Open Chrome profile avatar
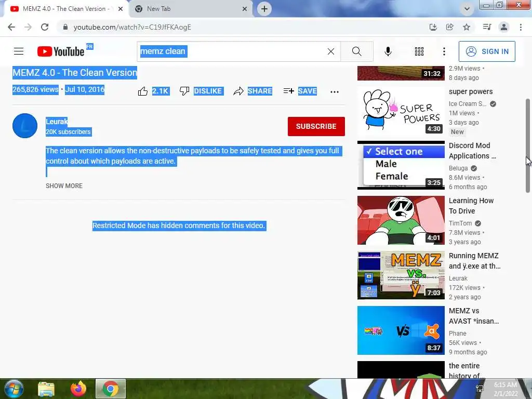Viewport: 532px width, 399px height. 504,27
